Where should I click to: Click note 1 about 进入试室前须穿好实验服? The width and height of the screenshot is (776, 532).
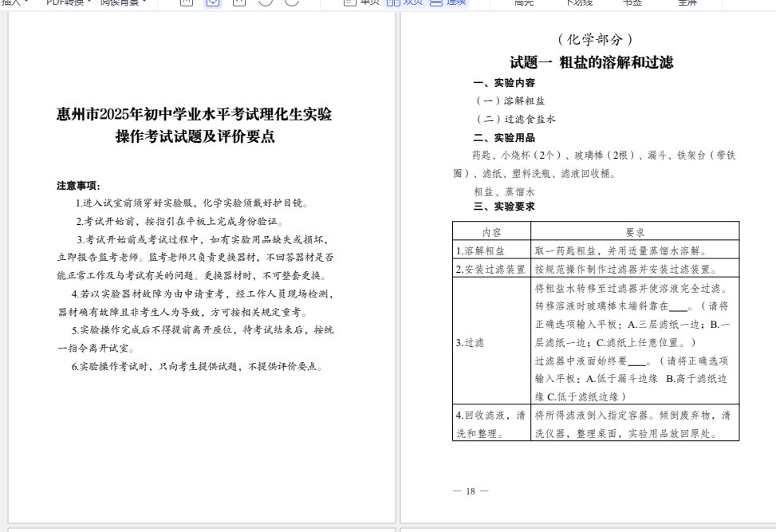pyautogui.click(x=192, y=203)
